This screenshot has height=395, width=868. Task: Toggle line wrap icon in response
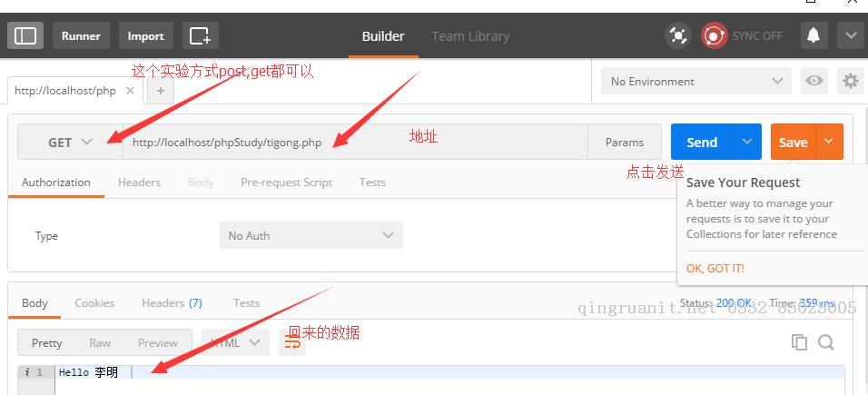tap(292, 342)
